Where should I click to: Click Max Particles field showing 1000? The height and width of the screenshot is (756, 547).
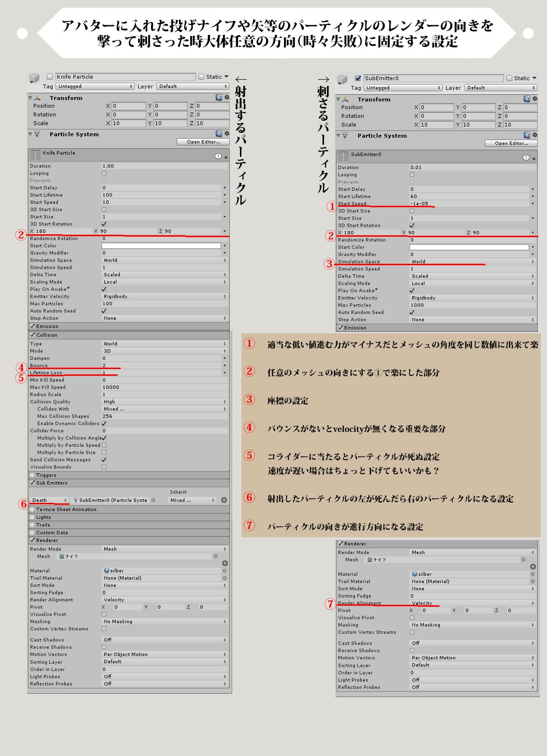point(473,305)
